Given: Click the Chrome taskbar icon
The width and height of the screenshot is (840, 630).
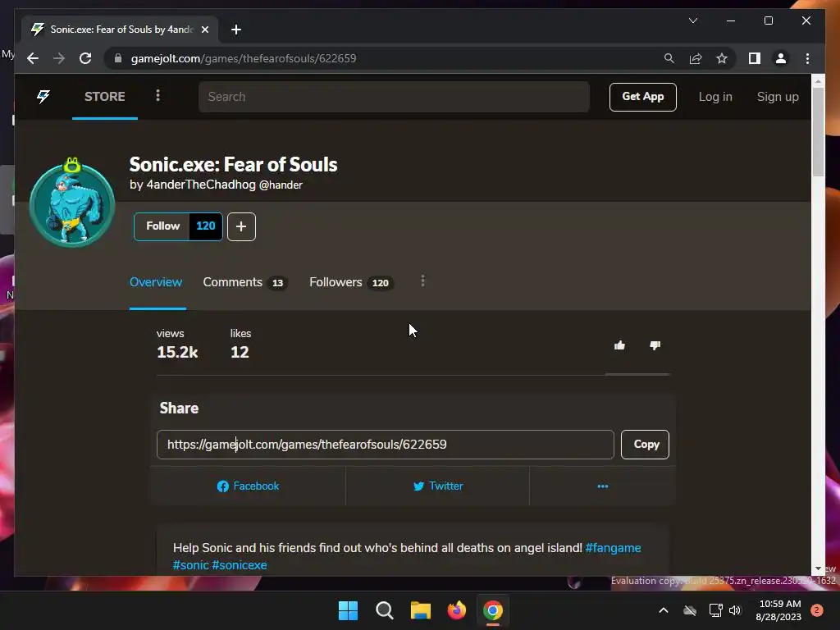Looking at the screenshot, I should 493,610.
